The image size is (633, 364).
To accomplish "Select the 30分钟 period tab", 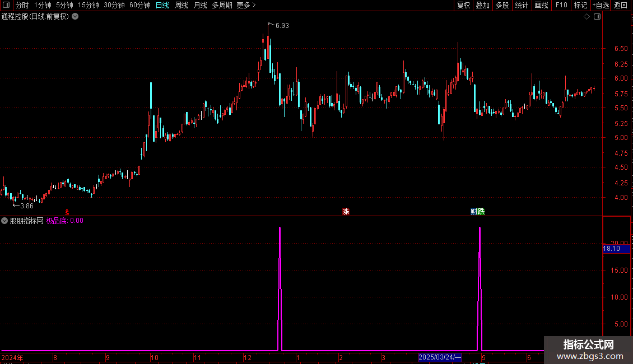I will [x=114, y=5].
